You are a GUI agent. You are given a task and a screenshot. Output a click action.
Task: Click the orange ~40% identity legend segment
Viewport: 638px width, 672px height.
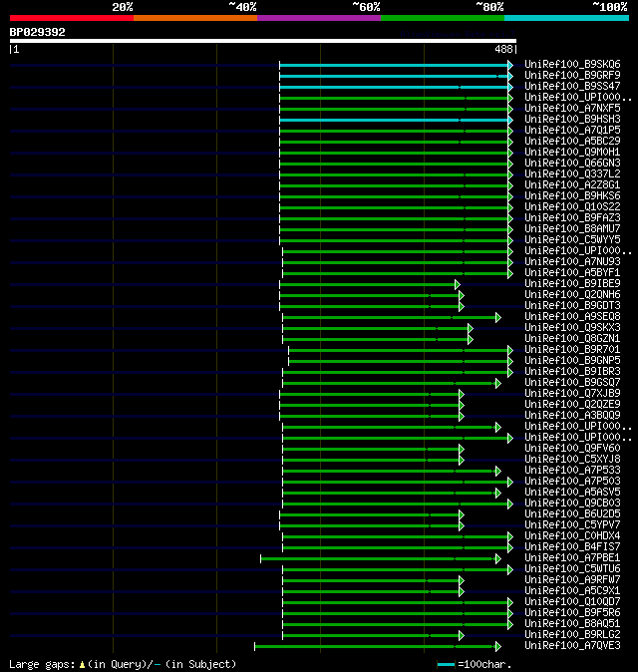click(x=195, y=18)
